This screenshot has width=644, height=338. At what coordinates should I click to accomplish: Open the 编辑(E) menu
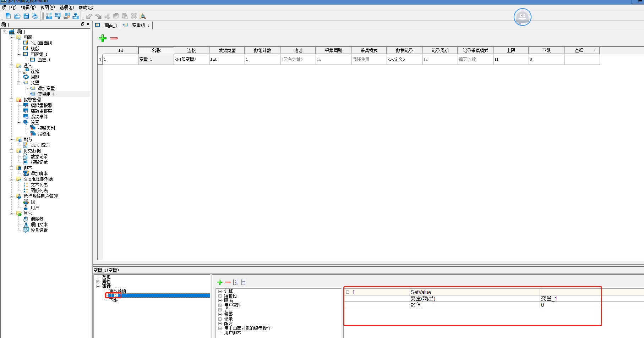(x=28, y=7)
